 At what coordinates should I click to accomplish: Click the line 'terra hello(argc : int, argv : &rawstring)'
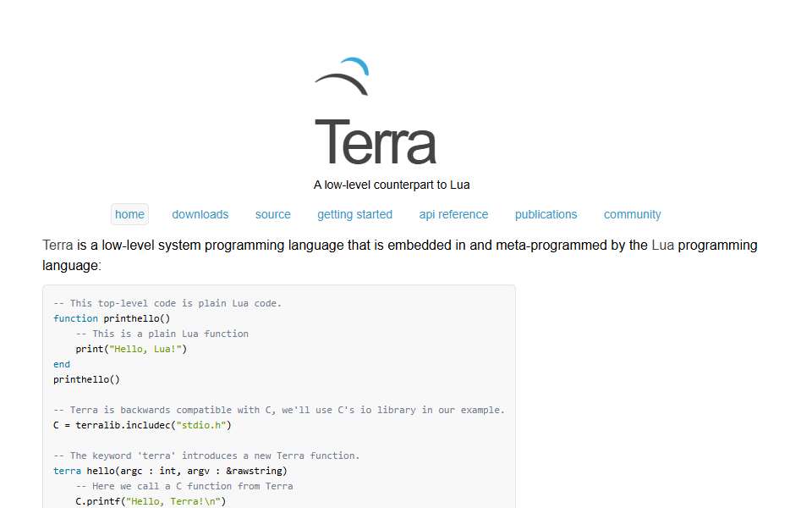point(170,471)
